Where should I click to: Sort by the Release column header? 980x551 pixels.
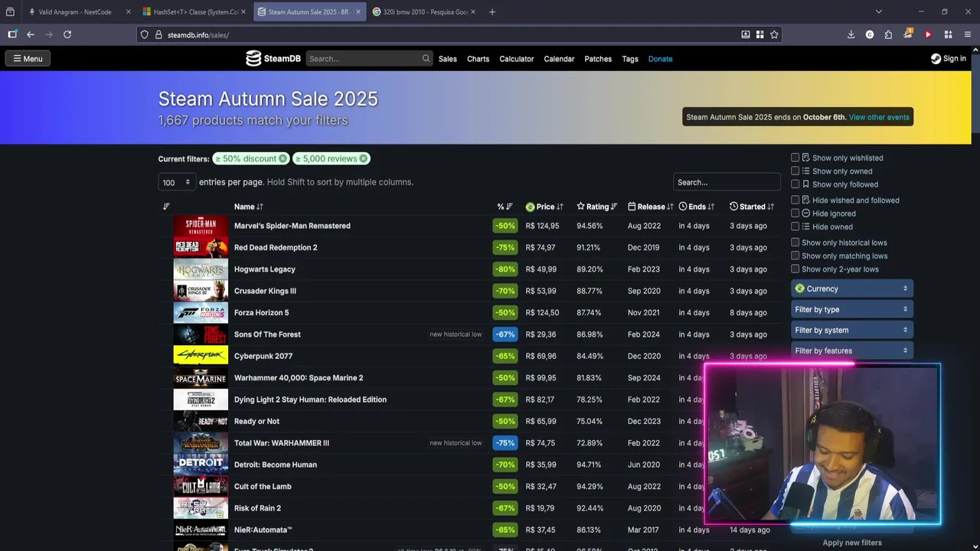[651, 207]
